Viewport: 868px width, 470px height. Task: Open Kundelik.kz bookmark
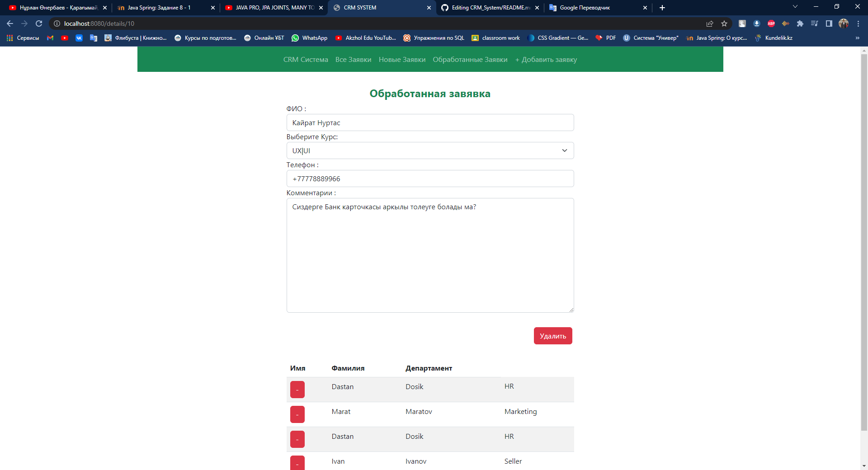pyautogui.click(x=774, y=38)
